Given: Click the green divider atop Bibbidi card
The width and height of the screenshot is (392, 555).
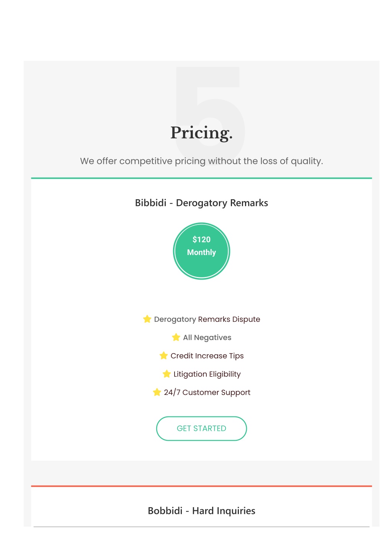Looking at the screenshot, I should [201, 178].
